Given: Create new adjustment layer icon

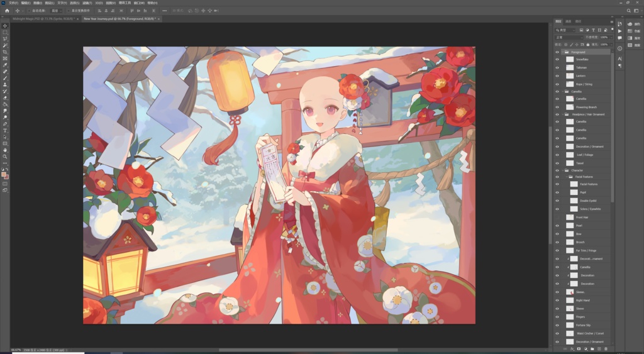Looking at the screenshot, I should (586, 349).
